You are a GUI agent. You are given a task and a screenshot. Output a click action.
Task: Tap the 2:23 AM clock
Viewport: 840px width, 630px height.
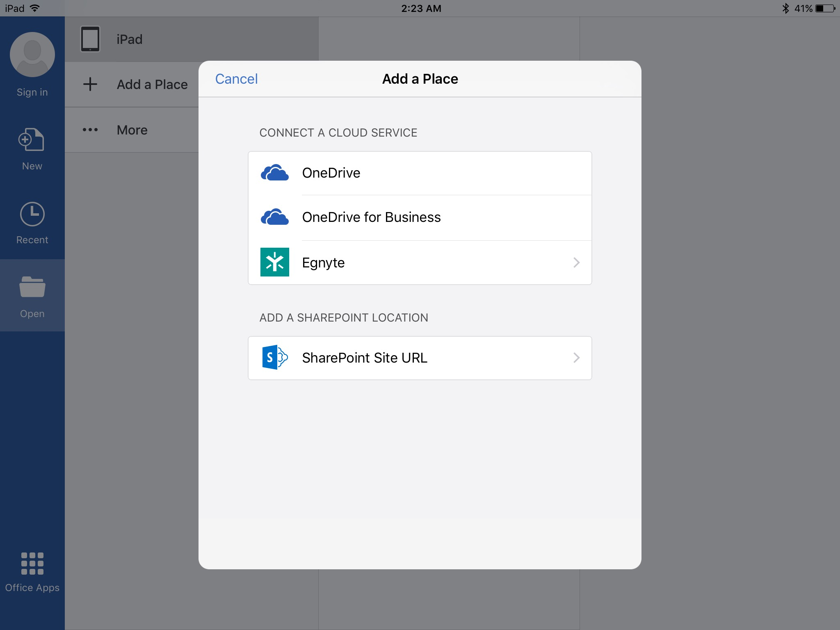click(421, 8)
